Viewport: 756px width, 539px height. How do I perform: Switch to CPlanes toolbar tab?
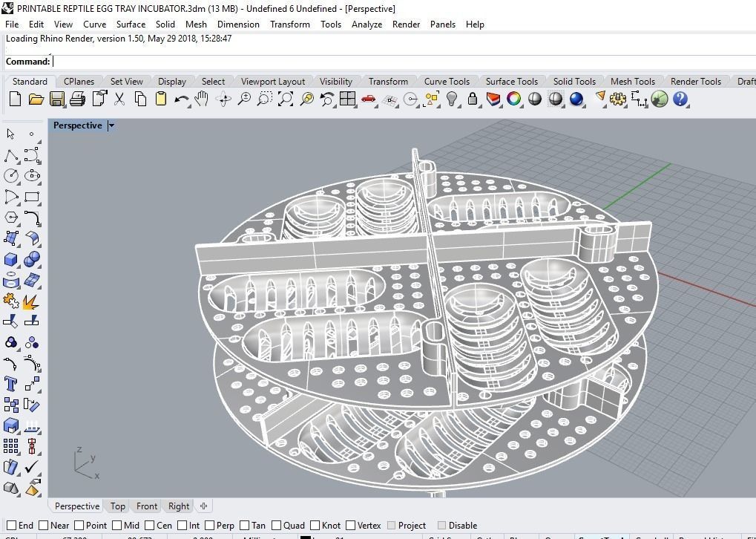(79, 82)
